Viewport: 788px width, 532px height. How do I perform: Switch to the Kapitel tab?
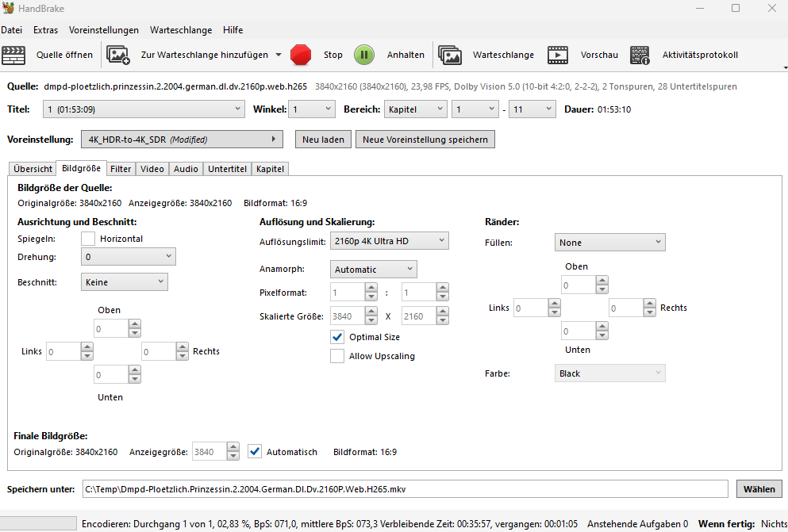click(270, 169)
